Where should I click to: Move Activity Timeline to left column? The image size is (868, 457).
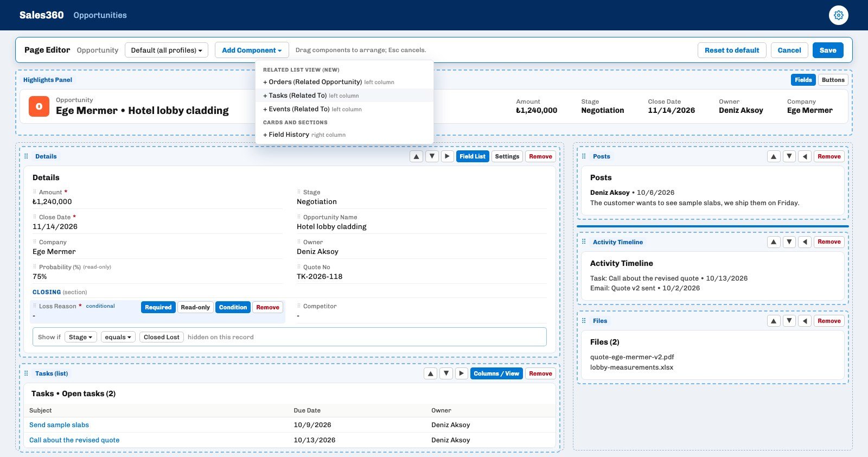coord(805,242)
